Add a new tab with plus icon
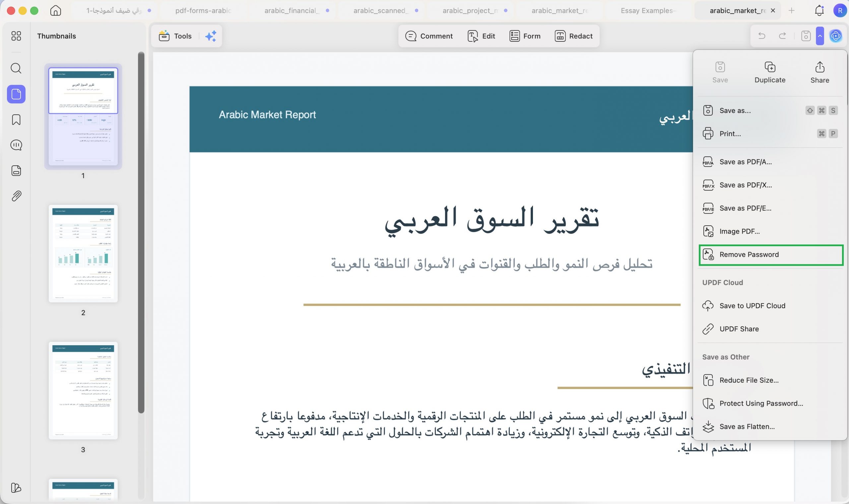The height and width of the screenshot is (504, 849). [x=792, y=11]
